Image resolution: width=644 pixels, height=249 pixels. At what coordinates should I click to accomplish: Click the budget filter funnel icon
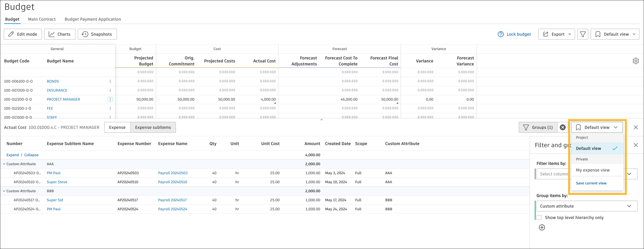point(583,34)
